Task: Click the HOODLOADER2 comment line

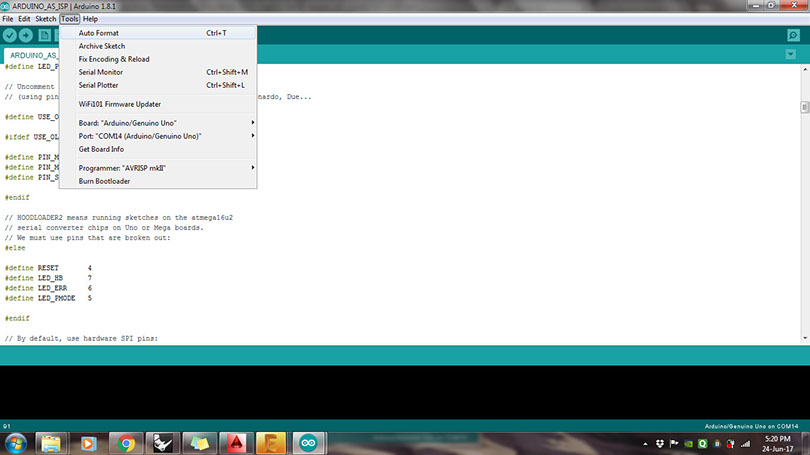Action: [x=119, y=217]
